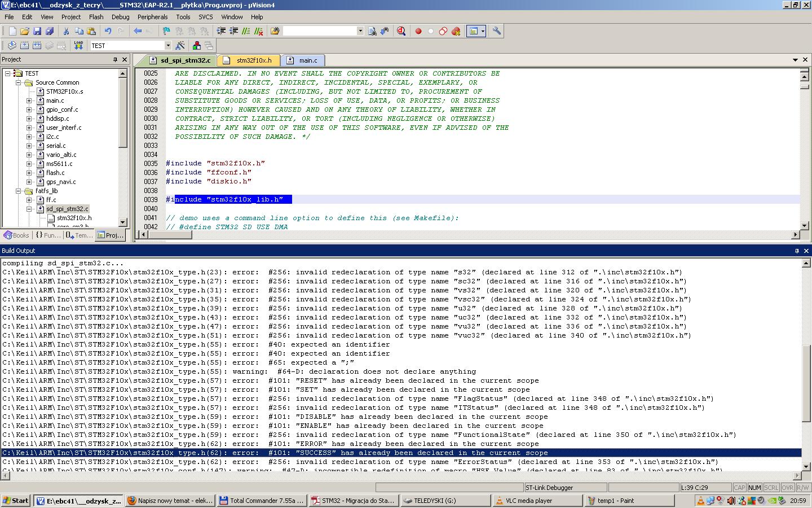
Task: Select stm32f10x.h under sd_spi_stm32.c in tree
Action: [x=74, y=218]
